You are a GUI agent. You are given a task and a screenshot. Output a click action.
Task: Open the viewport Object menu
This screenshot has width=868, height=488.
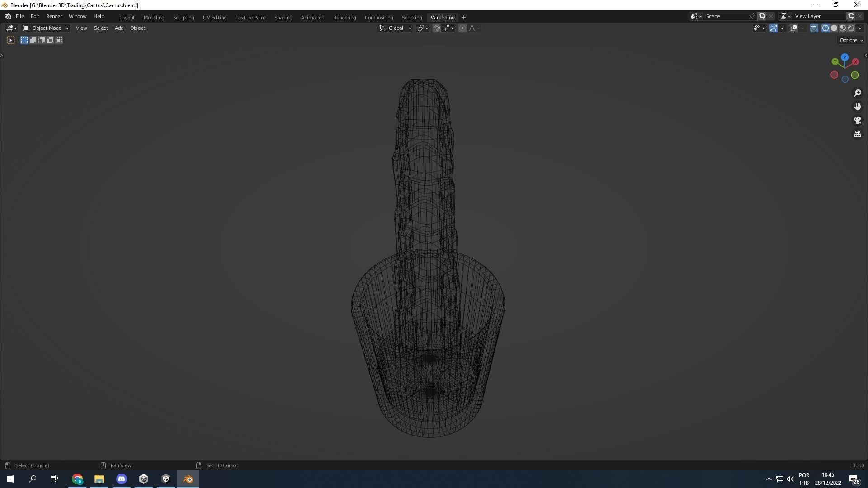[137, 28]
